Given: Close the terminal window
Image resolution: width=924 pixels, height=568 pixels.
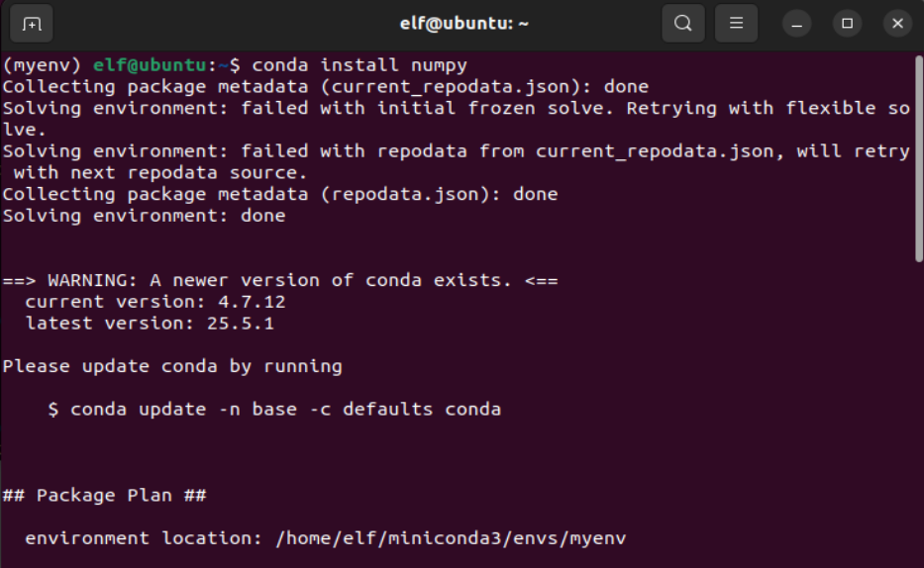Looking at the screenshot, I should [896, 23].
